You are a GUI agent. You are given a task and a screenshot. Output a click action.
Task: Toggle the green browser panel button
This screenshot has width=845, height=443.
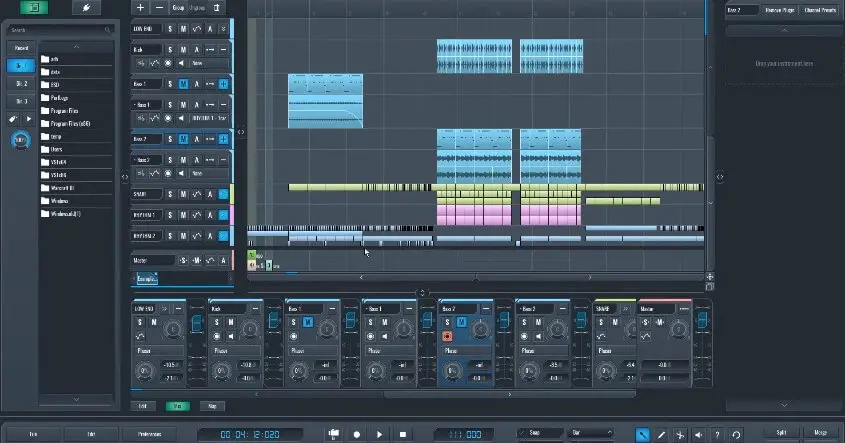tap(34, 7)
